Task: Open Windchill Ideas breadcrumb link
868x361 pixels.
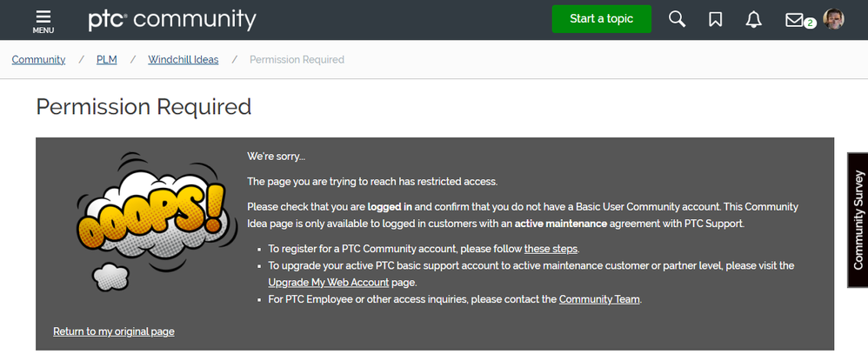Action: click(x=183, y=60)
